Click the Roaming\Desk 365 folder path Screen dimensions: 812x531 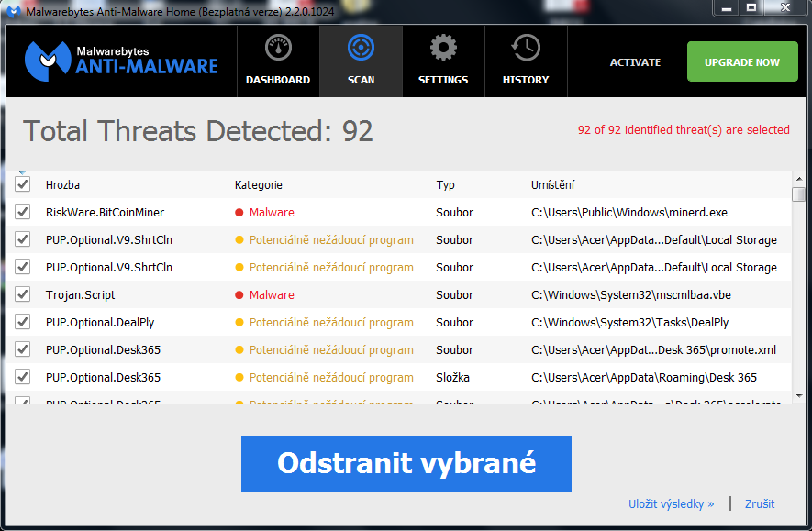click(x=644, y=377)
